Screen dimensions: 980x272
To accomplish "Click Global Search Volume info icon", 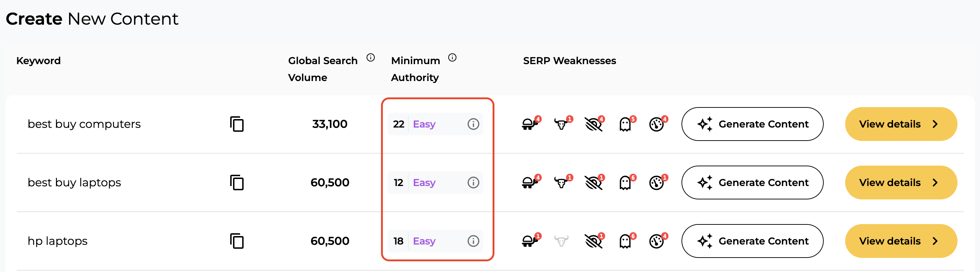I will click(x=371, y=57).
